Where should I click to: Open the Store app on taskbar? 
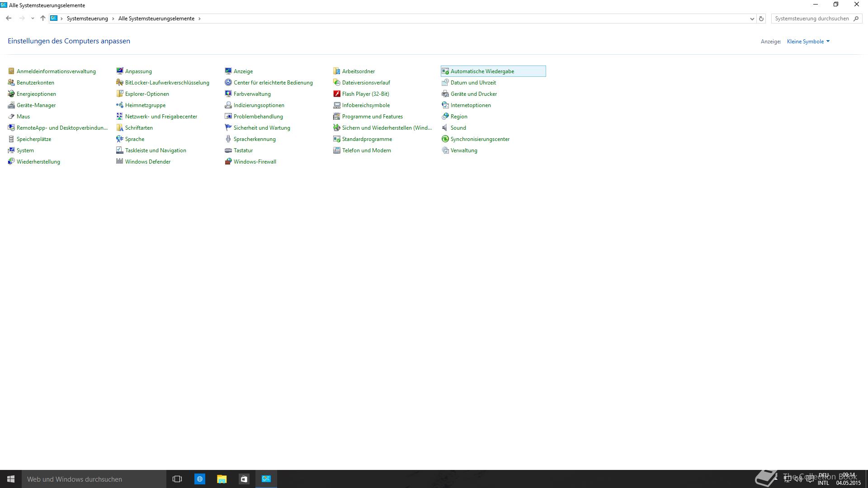coord(244,479)
